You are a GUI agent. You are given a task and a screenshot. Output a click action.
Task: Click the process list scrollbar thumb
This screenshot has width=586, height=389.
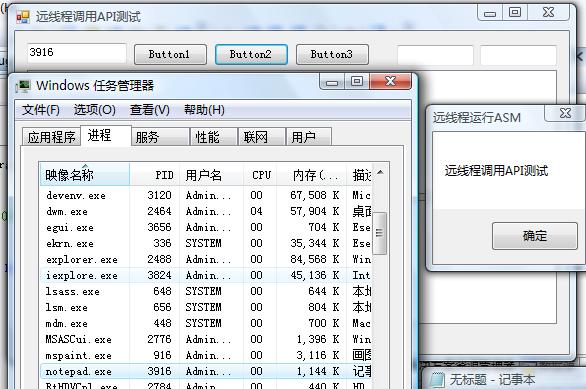(379, 233)
